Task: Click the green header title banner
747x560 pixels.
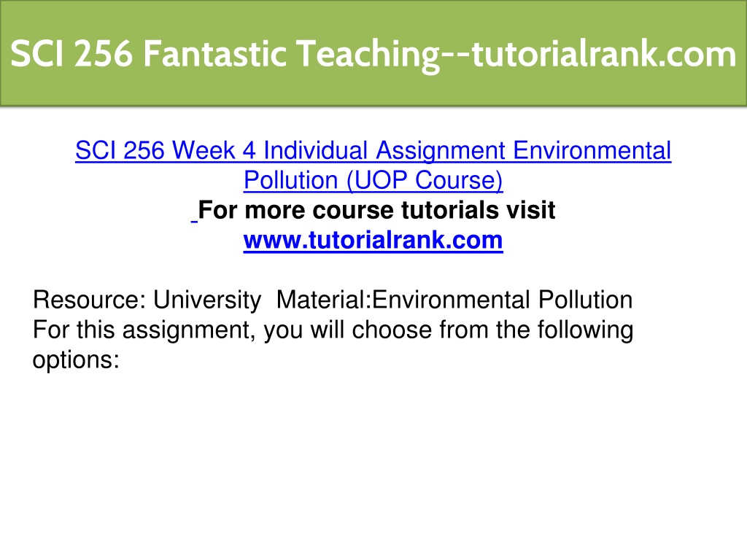Action: click(373, 52)
